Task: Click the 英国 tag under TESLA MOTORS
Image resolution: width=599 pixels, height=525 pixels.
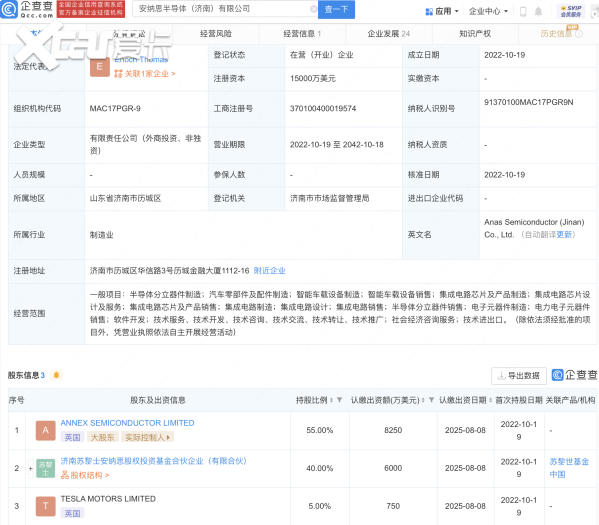Action: 72,513
